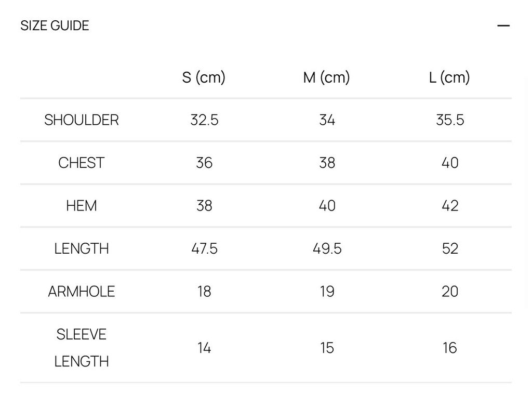Click the 35.5 shoulder value for L

[450, 120]
